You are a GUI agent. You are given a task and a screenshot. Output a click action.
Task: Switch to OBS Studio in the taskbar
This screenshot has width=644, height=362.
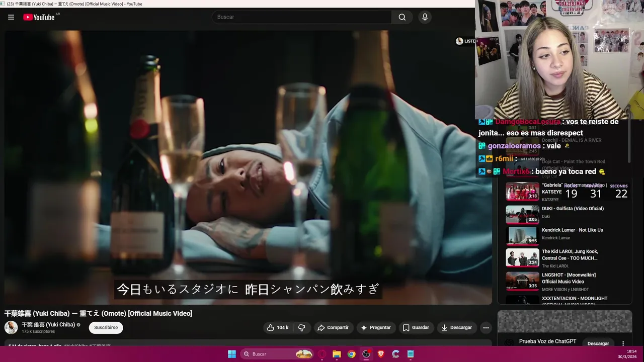(366, 354)
